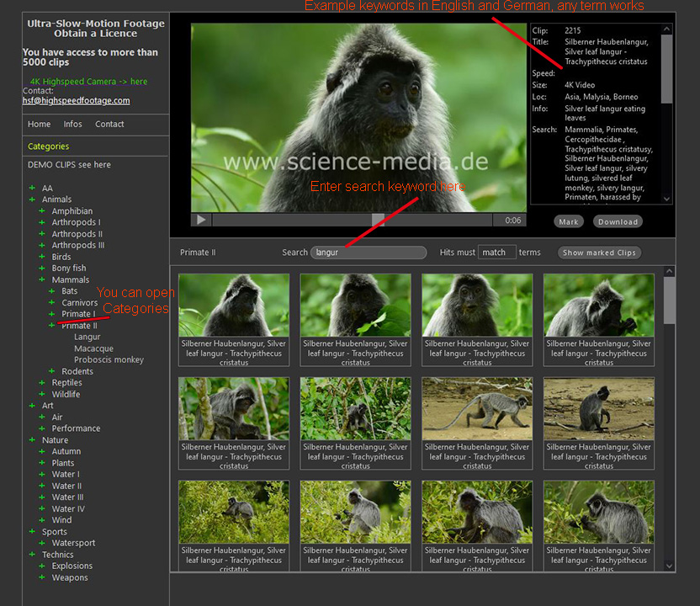Viewport: 700px width, 606px height.
Task: Open the Contact menu item
Action: [109, 125]
